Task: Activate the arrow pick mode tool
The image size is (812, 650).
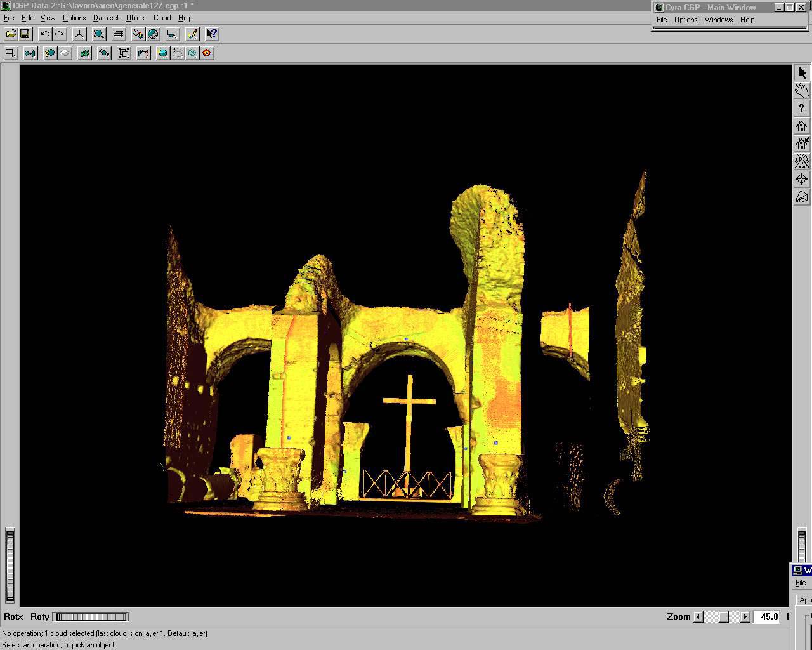Action: pyautogui.click(x=802, y=73)
